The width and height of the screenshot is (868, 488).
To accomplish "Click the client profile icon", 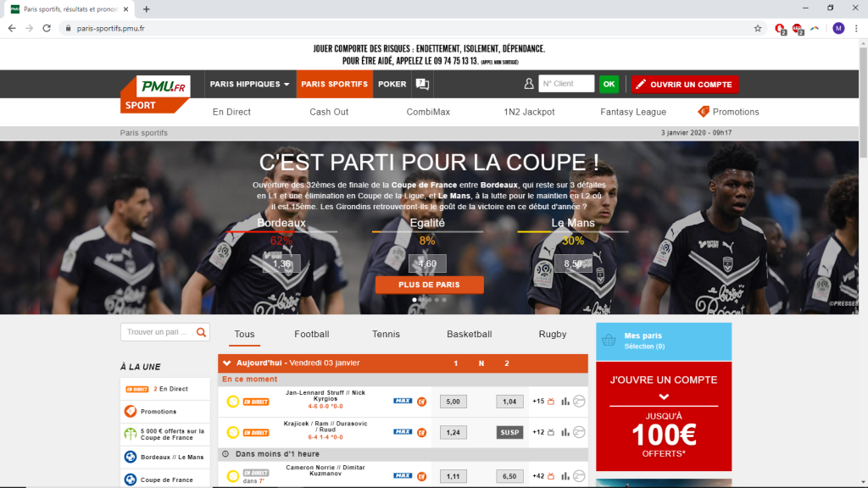I will (x=529, y=84).
